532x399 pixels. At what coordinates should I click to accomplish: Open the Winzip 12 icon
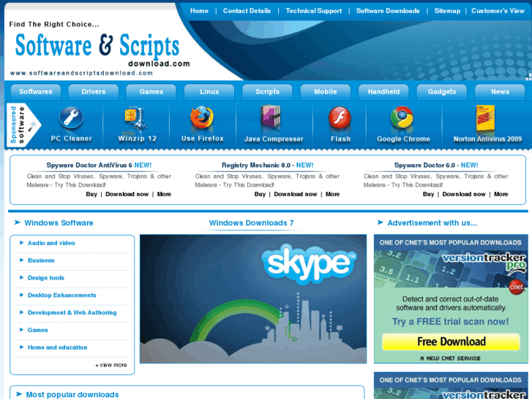135,119
